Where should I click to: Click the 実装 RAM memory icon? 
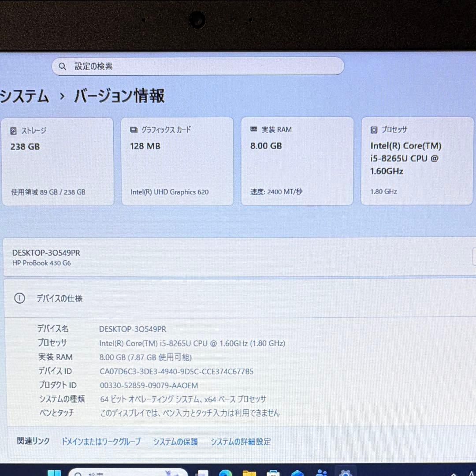(253, 129)
